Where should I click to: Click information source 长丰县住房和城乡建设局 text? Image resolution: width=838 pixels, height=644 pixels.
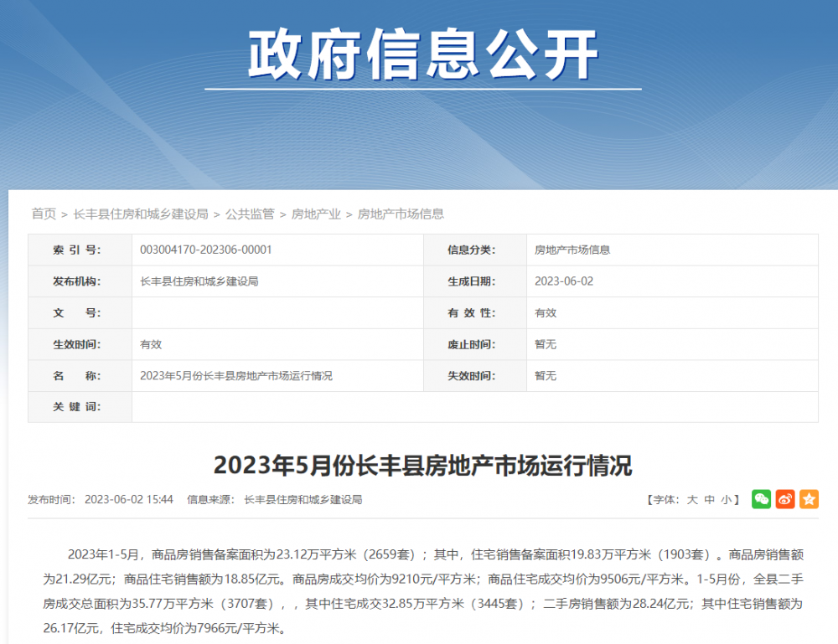(x=303, y=500)
